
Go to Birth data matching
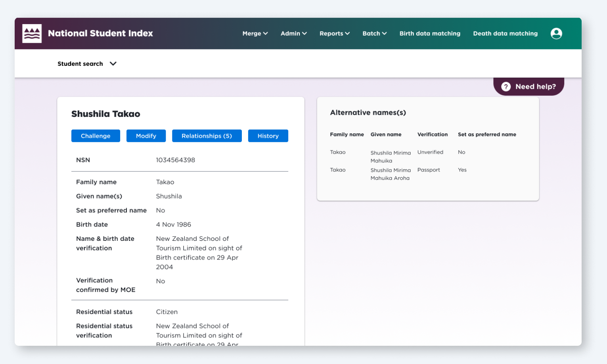430,34
